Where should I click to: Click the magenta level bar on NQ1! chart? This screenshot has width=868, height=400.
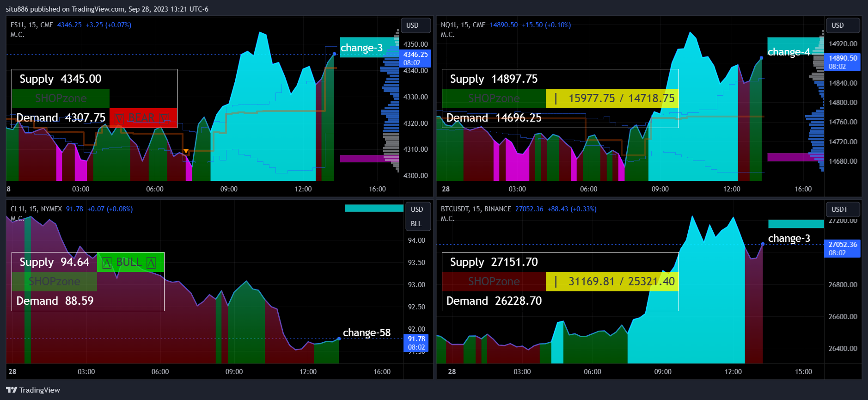(x=795, y=157)
